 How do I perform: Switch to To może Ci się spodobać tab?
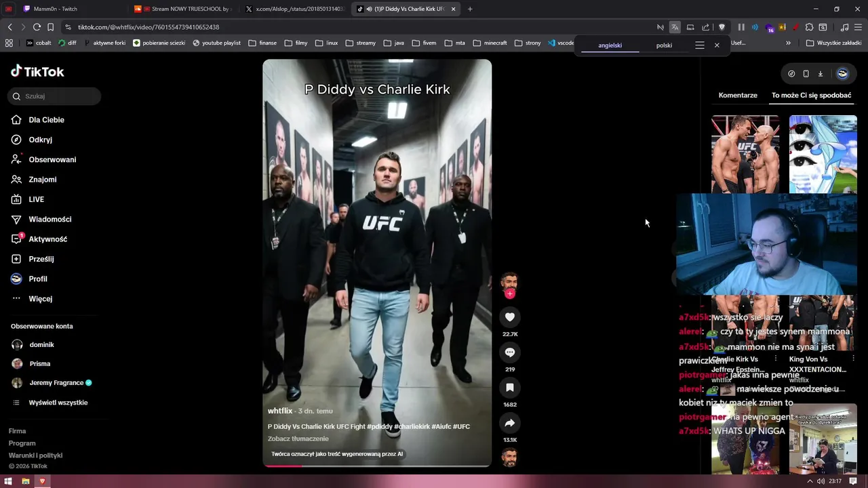coord(811,96)
